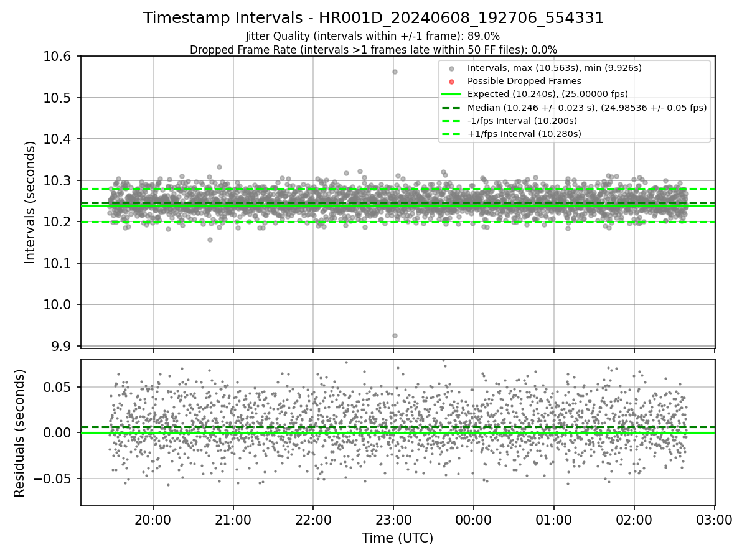Click the legend entry 'Expected (10.240s), (25.00000 fps)'

(547, 94)
